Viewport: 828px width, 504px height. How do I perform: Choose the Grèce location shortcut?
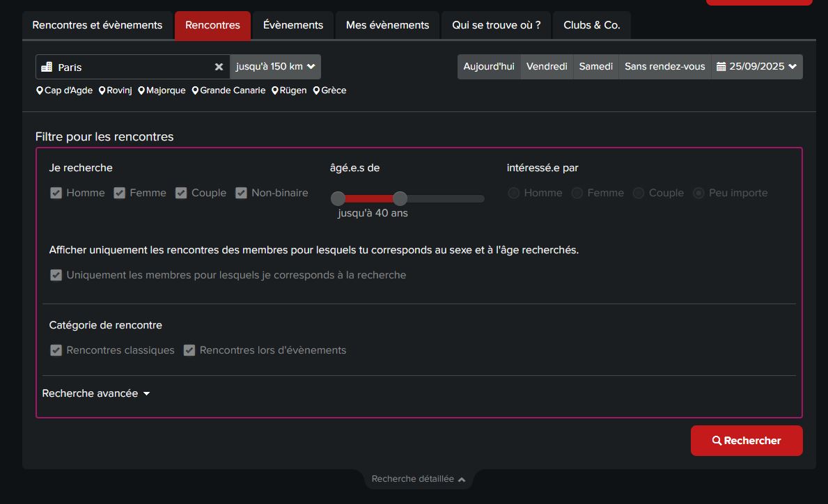[x=329, y=90]
